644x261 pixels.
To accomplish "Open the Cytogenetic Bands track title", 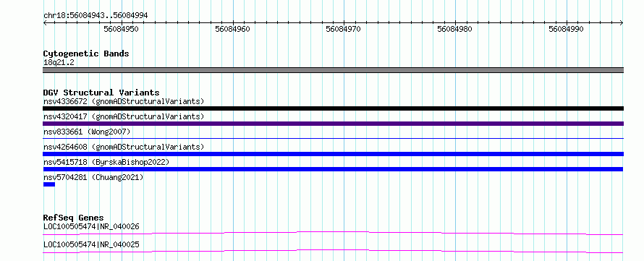I will pyautogui.click(x=86, y=54).
